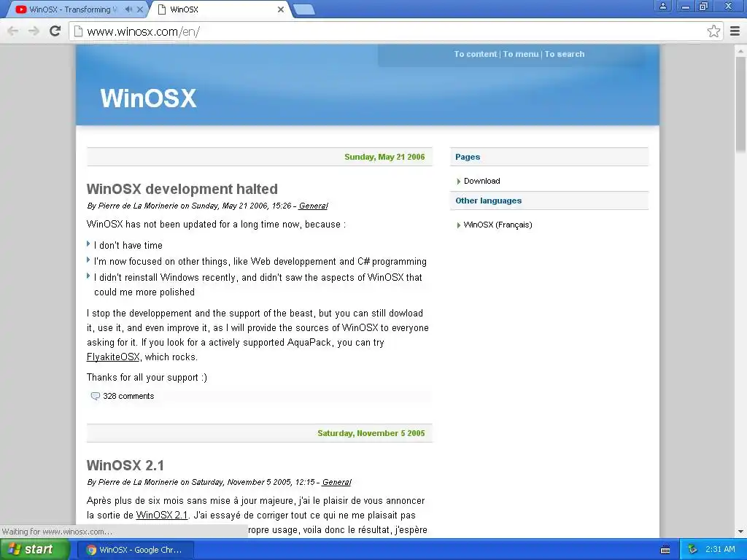The height and width of the screenshot is (560, 747).
Task: Click the system tray network icon
Action: click(692, 550)
